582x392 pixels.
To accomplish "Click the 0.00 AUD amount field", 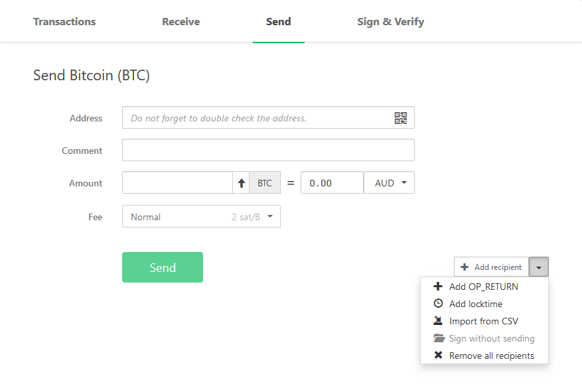I will coord(332,182).
